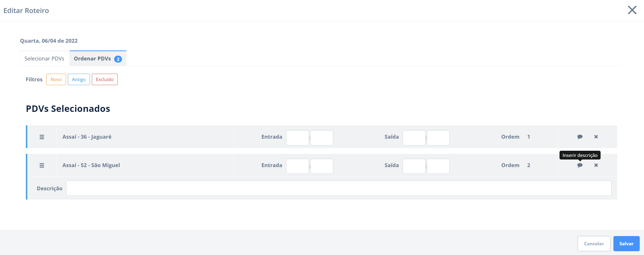Click Entrada hour field for São Miguel

(297, 166)
